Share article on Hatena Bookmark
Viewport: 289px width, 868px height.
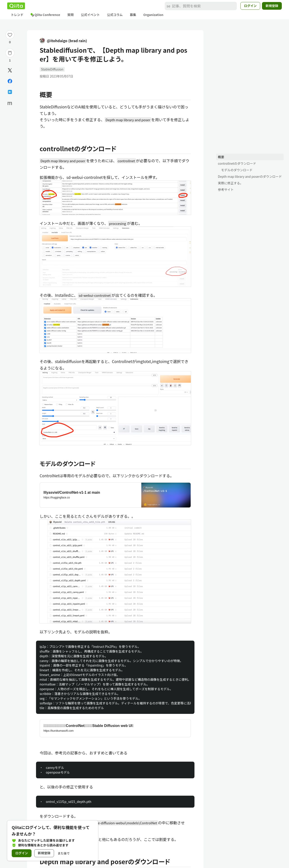(x=10, y=92)
